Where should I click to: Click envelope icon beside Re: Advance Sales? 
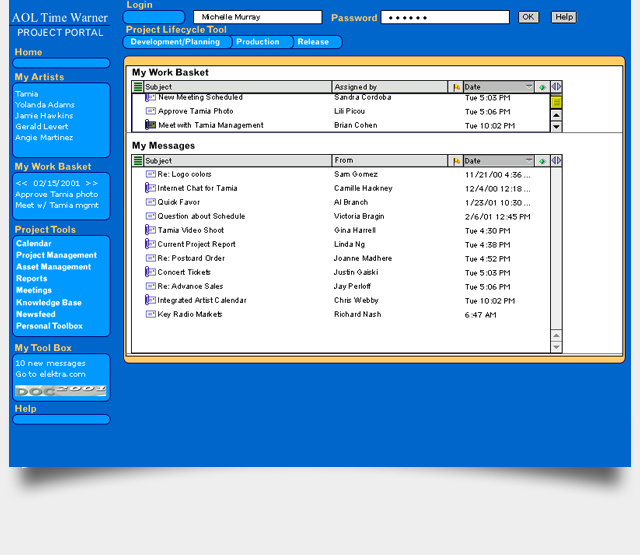[x=151, y=286]
